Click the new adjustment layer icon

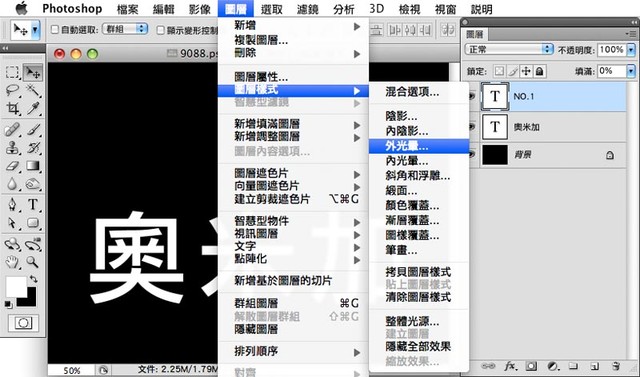point(552,366)
